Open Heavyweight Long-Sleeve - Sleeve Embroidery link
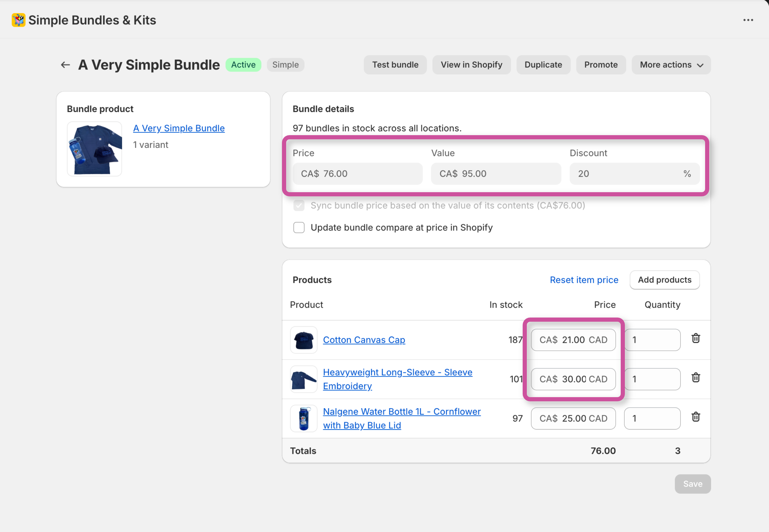Viewport: 769px width, 532px height. pyautogui.click(x=398, y=379)
